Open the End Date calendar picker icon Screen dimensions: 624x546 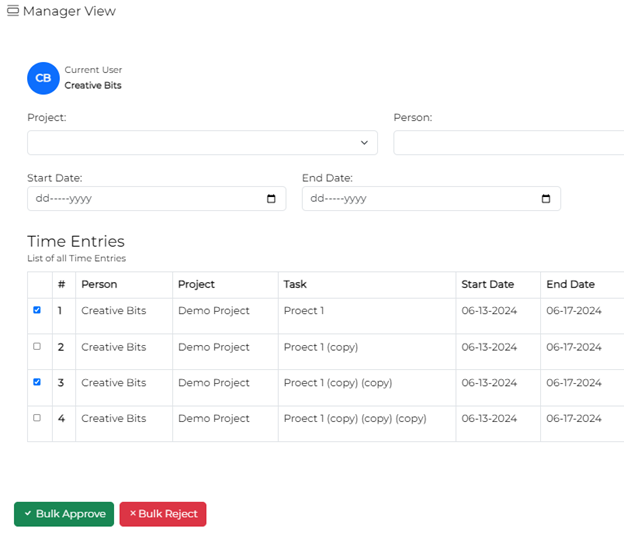[546, 199]
